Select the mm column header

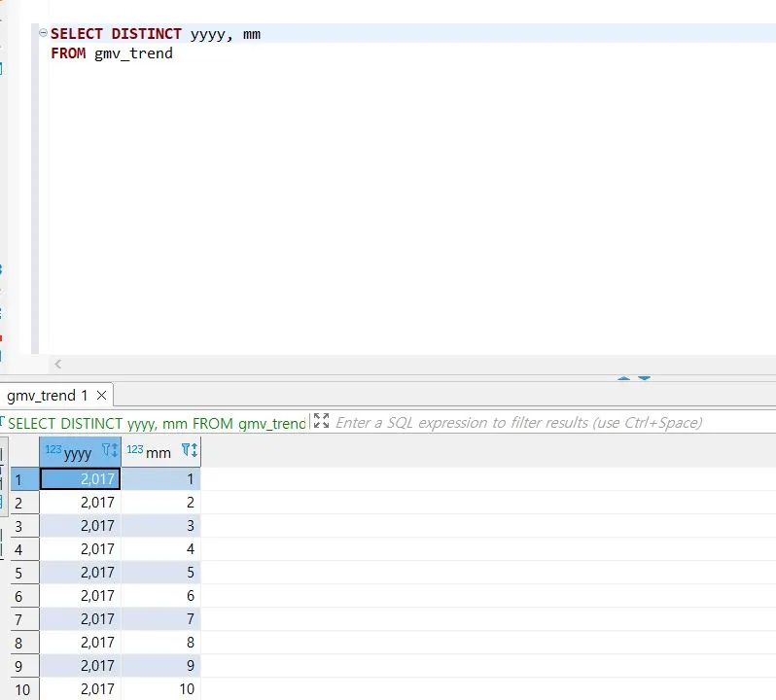pyautogui.click(x=160, y=452)
